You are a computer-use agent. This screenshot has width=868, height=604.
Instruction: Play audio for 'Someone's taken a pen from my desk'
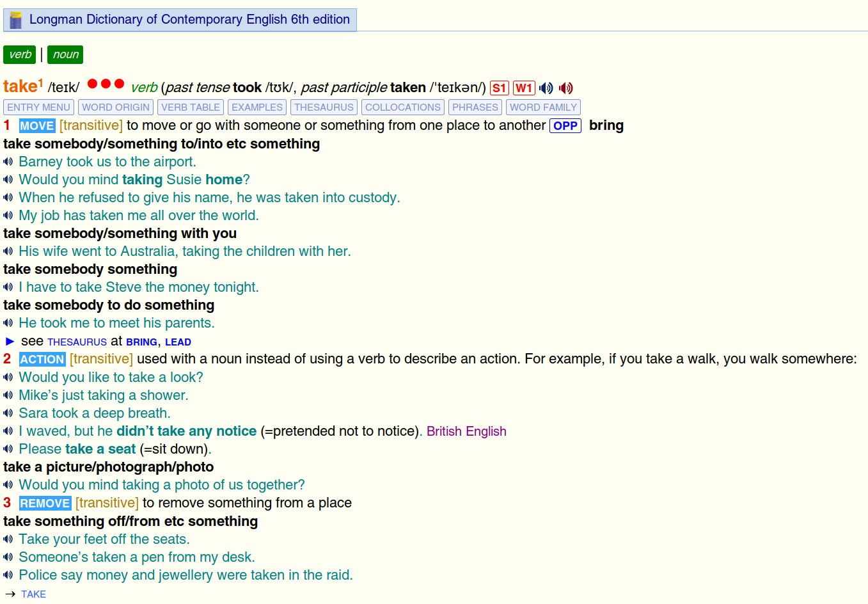pos(8,557)
